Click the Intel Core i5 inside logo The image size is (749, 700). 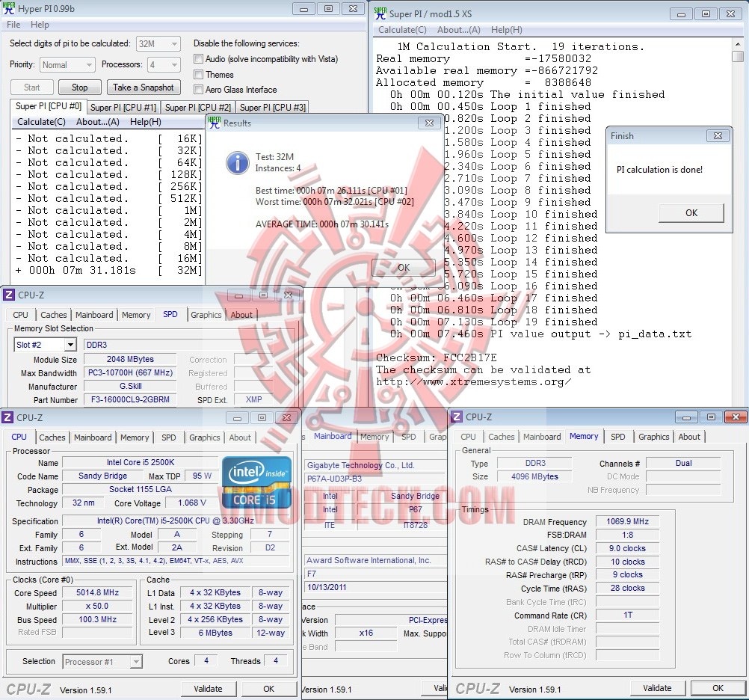pos(256,482)
